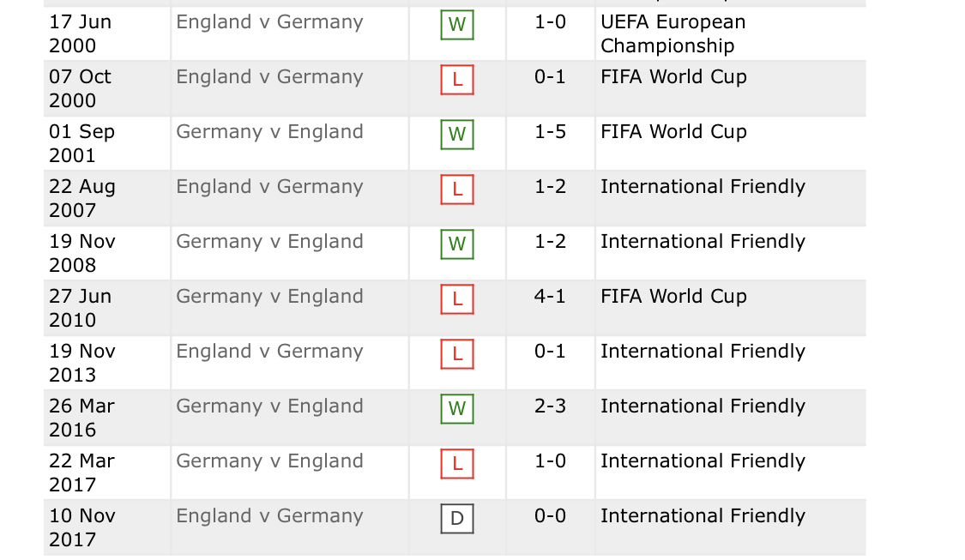
Task: Click the L badge for 07 Oct 2000
Action: click(457, 80)
